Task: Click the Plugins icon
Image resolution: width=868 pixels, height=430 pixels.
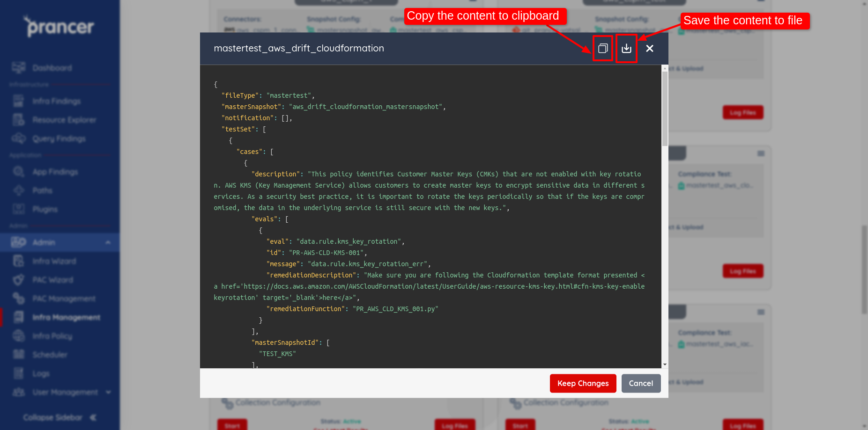Action: 19,209
